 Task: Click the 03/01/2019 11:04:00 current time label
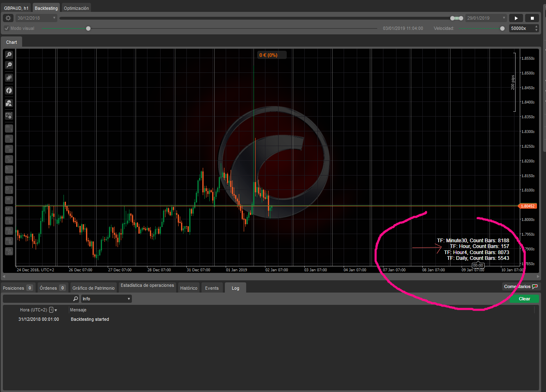(403, 28)
